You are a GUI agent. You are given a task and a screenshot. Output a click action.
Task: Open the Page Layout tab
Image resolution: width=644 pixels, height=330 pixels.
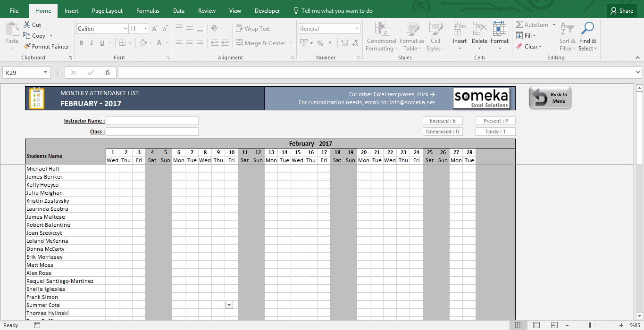(107, 11)
